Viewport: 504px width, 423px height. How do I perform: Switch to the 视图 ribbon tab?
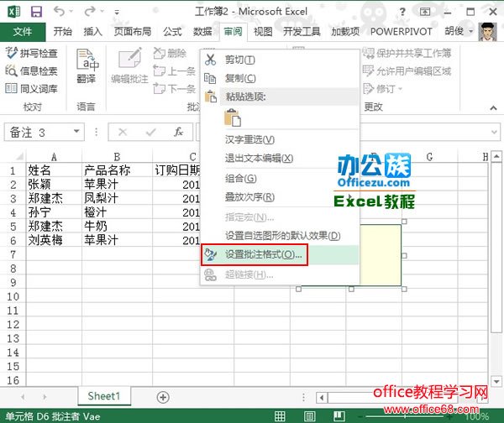(x=263, y=32)
